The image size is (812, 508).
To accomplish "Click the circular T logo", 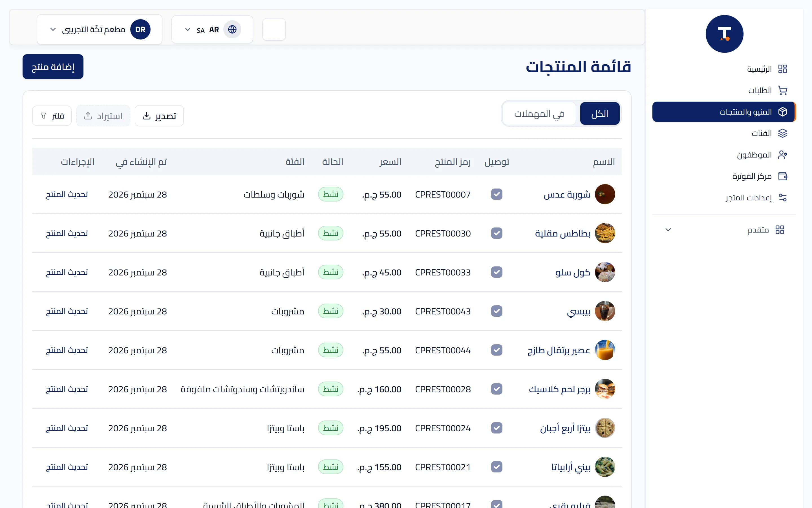I will pos(724,34).
